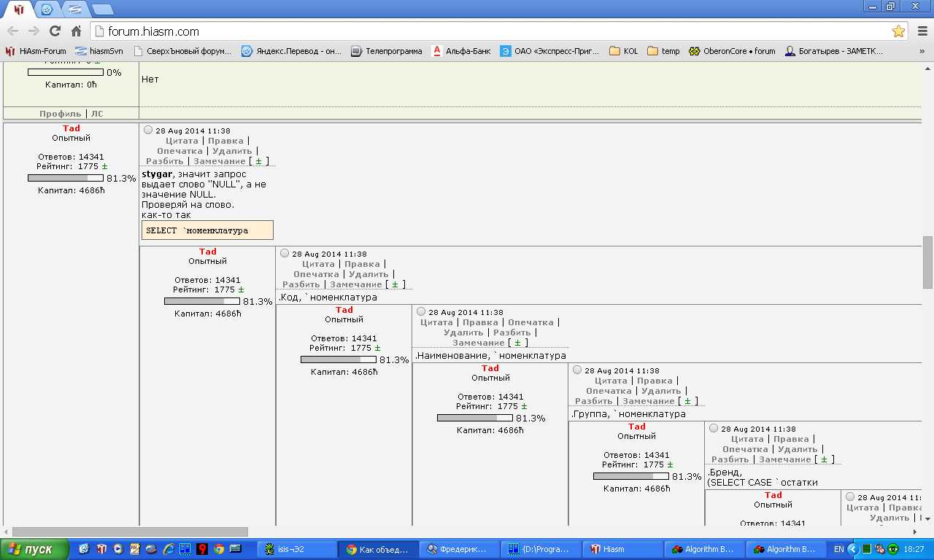Click the Профиль link
The height and width of the screenshot is (560, 934).
[61, 114]
